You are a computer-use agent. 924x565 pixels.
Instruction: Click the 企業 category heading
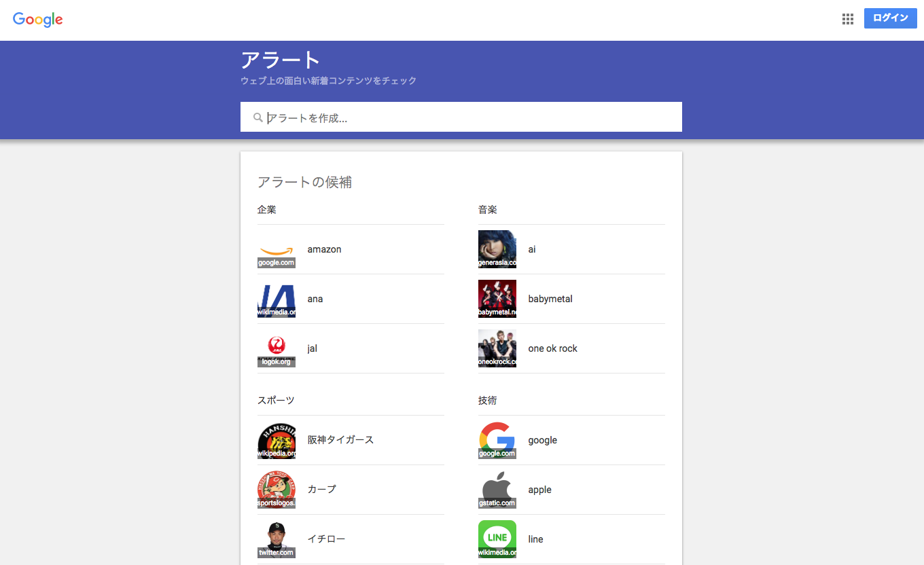point(267,210)
